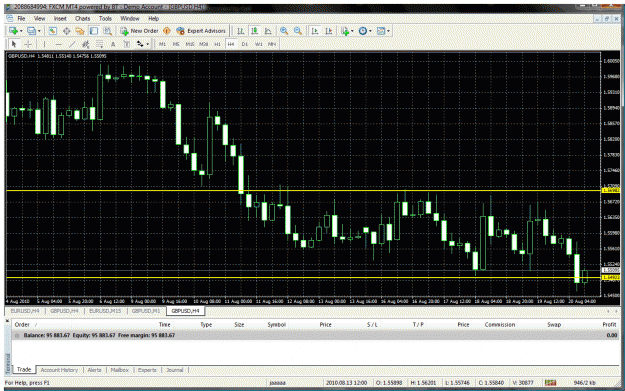
Task: Toggle the Market Watch window
Action: click(53, 31)
